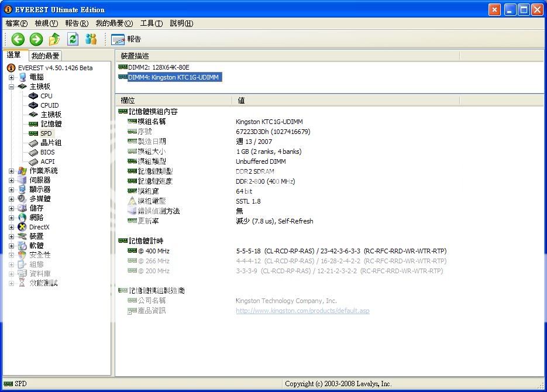Click the up-level folder arrow icon
Image resolution: width=547 pixels, height=392 pixels.
tap(54, 39)
